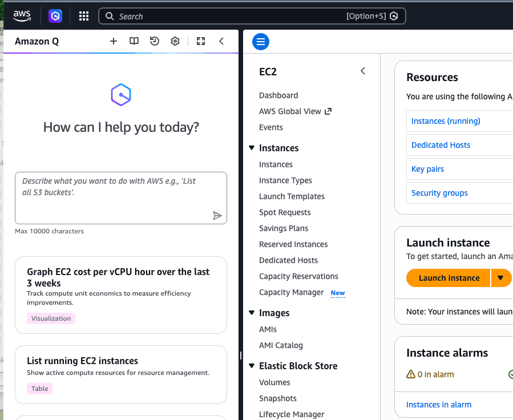The height and width of the screenshot is (420, 513).
Task: Toggle the Amazon Q icon in top bar
Action: [x=55, y=16]
